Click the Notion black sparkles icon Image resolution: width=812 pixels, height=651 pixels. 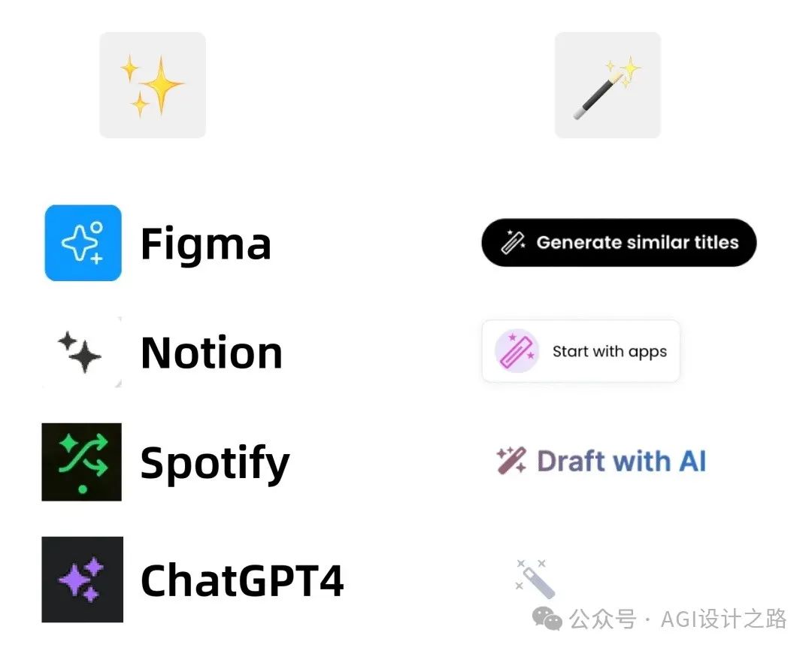(x=82, y=352)
